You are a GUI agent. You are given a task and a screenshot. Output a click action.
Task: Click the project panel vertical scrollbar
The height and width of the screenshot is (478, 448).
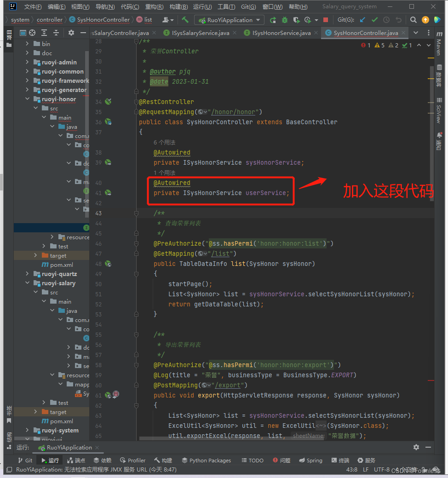point(87,134)
